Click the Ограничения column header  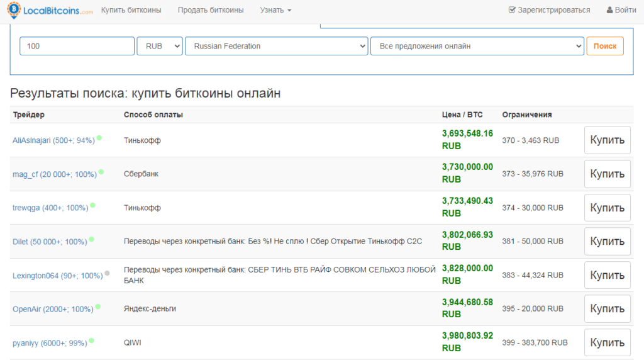[x=527, y=115]
